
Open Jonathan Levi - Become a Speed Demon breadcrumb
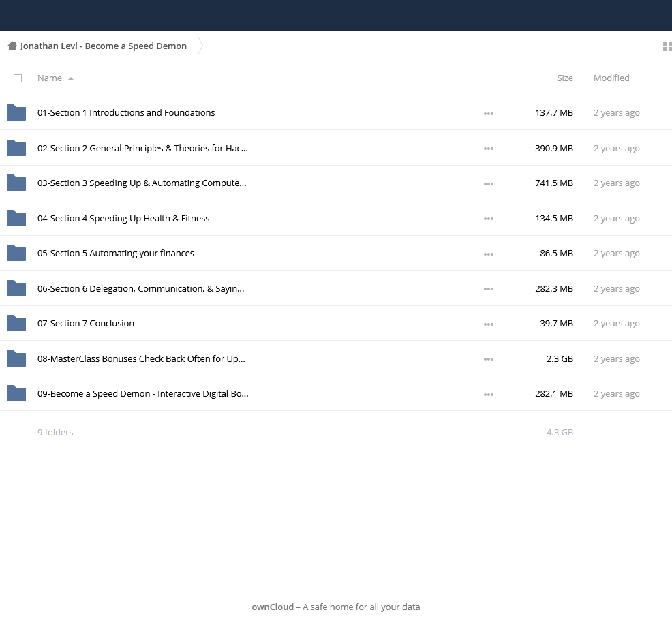(x=104, y=46)
